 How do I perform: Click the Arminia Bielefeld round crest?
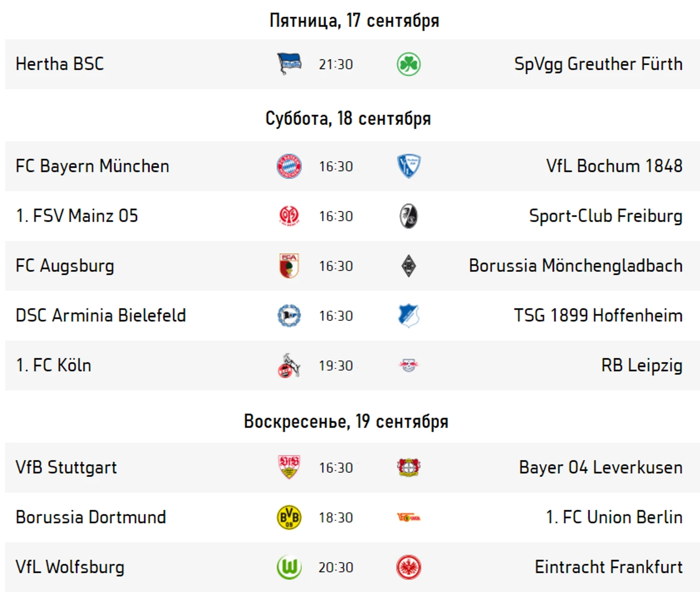(x=289, y=316)
